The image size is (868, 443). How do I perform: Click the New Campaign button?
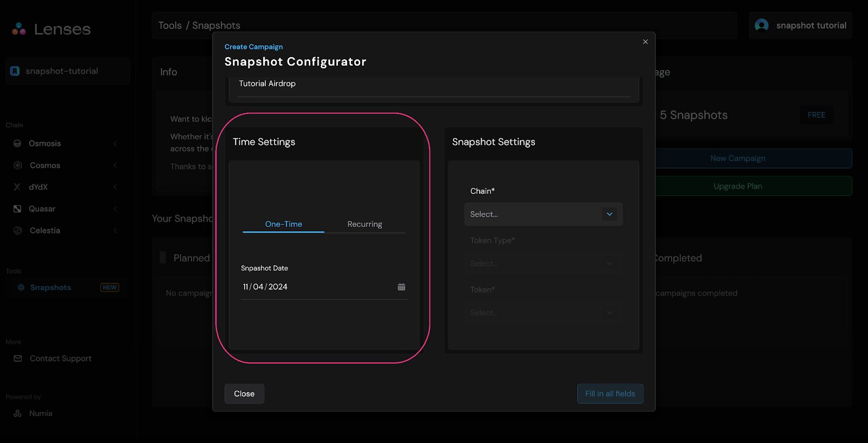(x=738, y=158)
